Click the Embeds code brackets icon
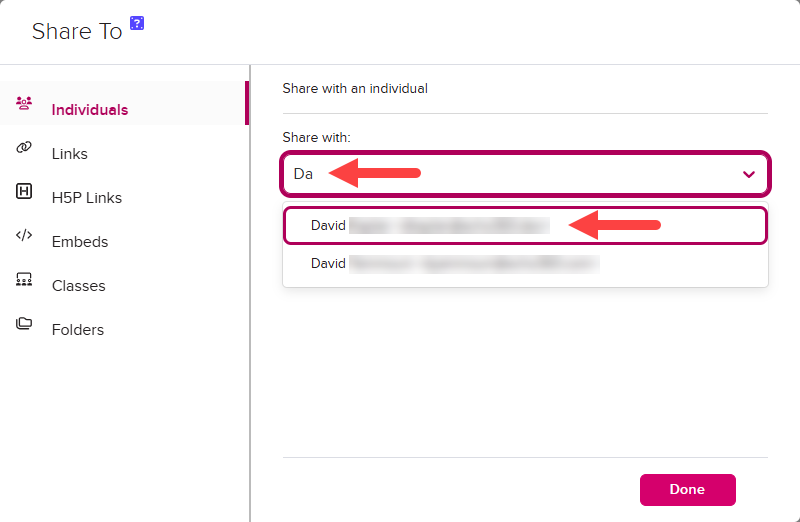The image size is (800, 522). (x=25, y=236)
